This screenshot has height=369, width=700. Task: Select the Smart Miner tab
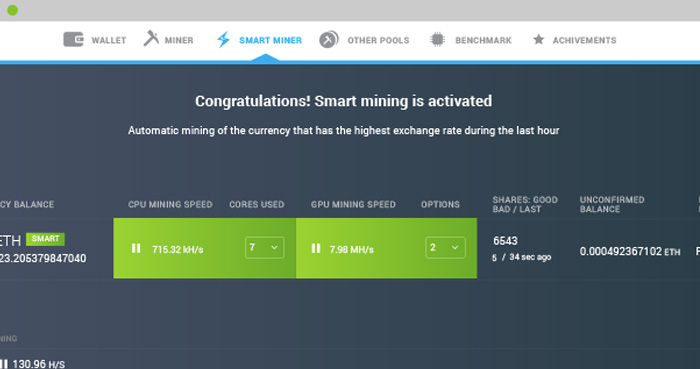(259, 40)
